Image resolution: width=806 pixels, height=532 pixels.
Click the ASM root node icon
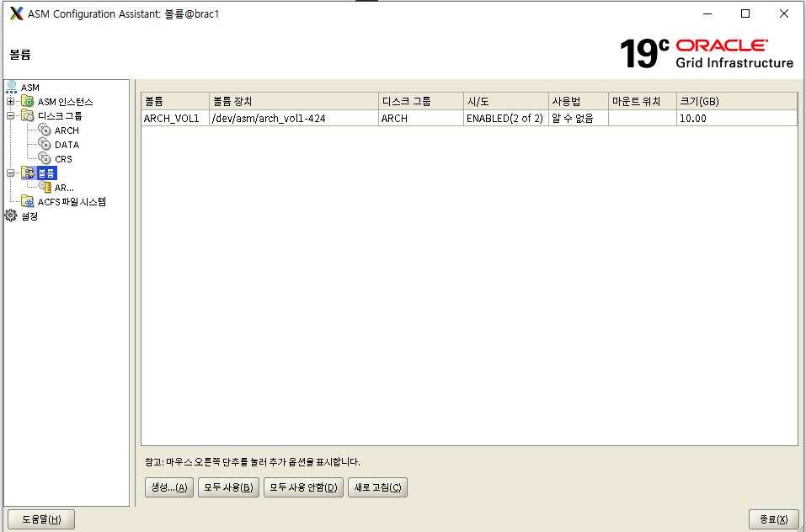pos(11,87)
